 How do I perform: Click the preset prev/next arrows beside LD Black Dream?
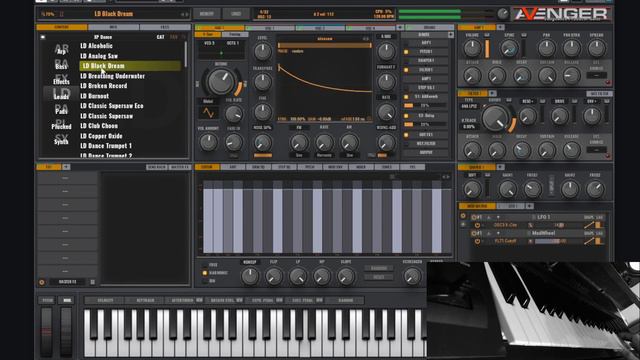click(184, 14)
